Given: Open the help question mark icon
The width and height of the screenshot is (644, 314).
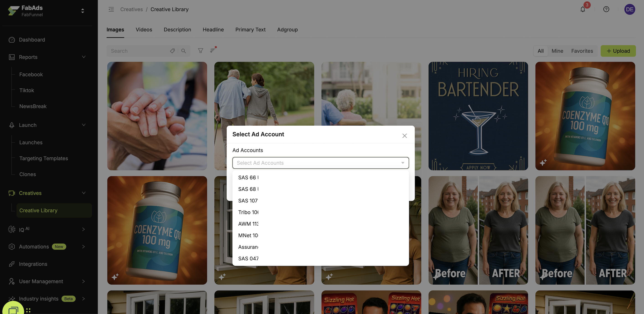Looking at the screenshot, I should pos(606,10).
